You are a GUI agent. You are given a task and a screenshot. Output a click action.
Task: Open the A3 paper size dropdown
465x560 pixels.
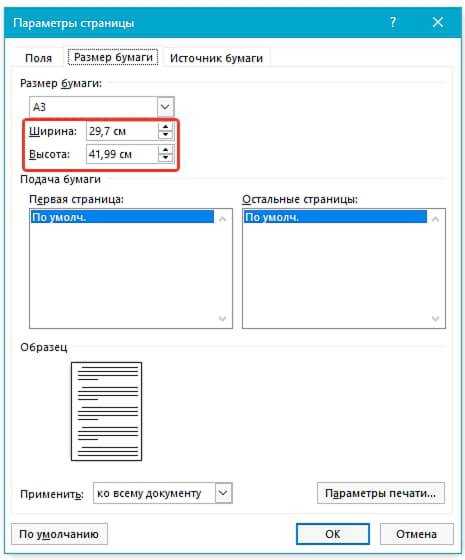pos(165,106)
